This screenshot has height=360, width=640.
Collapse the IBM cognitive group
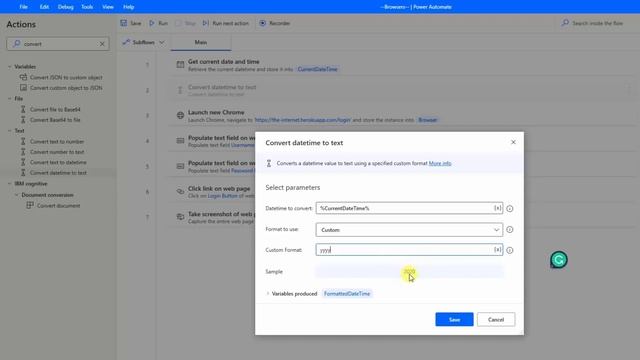10,184
